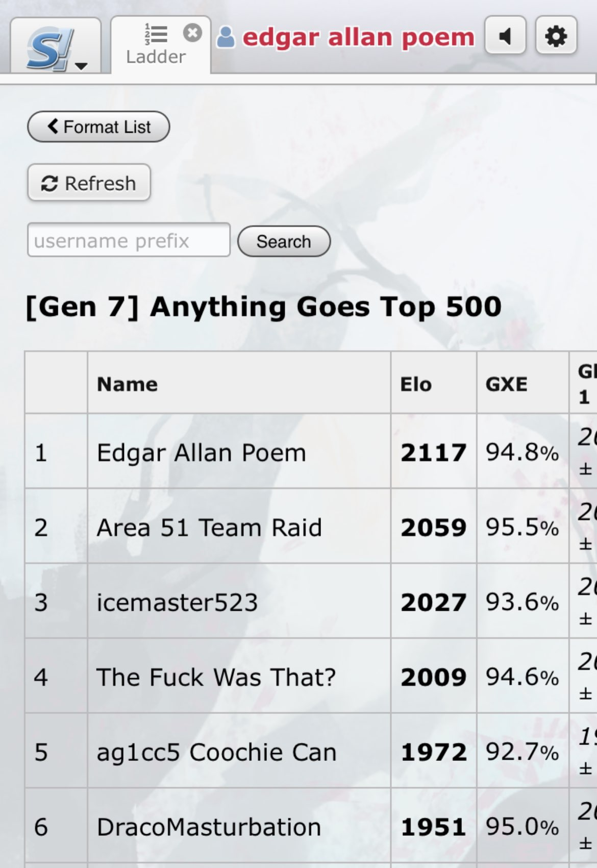Click the Elo column header
The width and height of the screenshot is (597, 868).
tap(416, 384)
